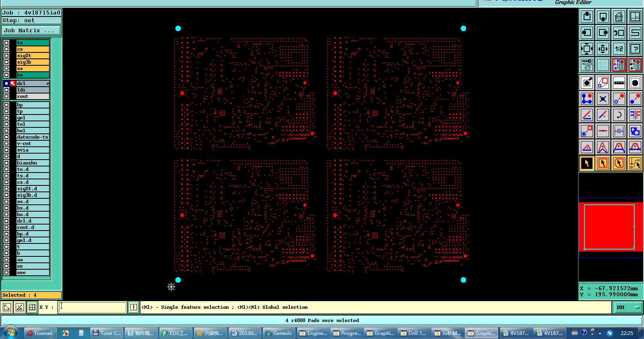Click the X Y coordinate input field
The height and width of the screenshot is (339, 644).
[92, 307]
